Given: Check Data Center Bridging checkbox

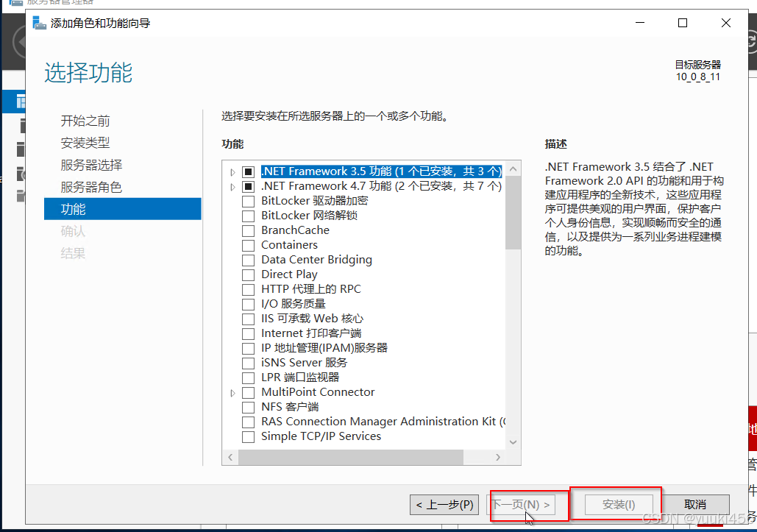Looking at the screenshot, I should pos(248,260).
